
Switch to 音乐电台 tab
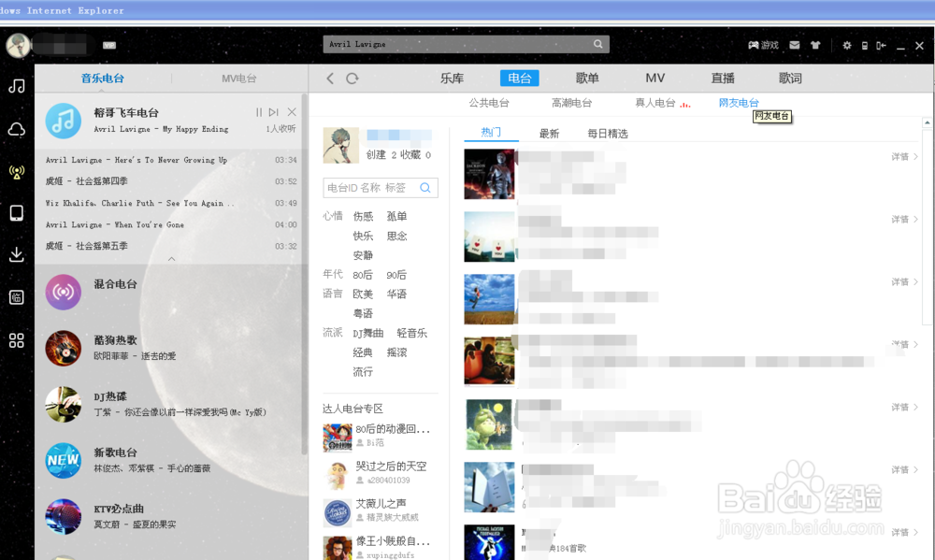tap(103, 79)
